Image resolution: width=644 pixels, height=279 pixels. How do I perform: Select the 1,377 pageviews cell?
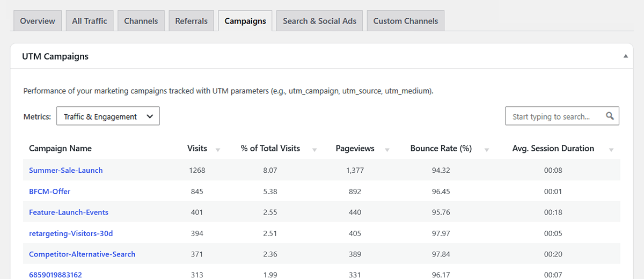point(355,170)
